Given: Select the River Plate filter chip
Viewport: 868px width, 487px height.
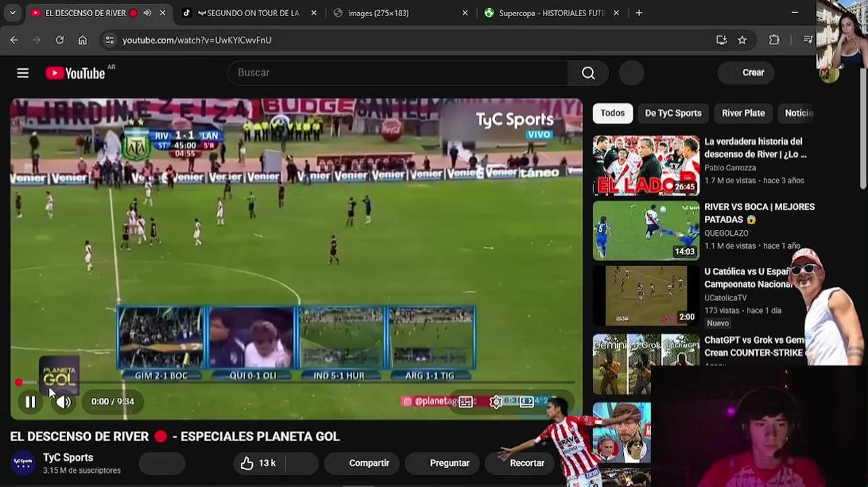Looking at the screenshot, I should click(743, 113).
